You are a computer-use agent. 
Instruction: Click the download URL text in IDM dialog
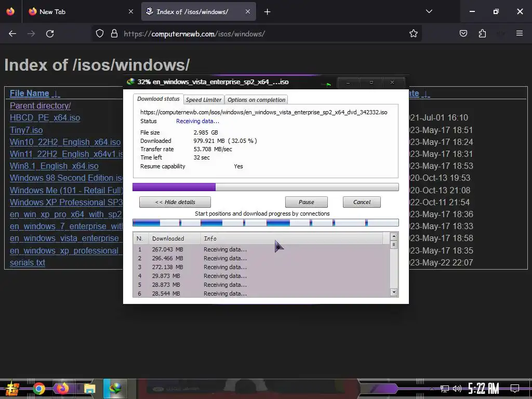point(263,112)
